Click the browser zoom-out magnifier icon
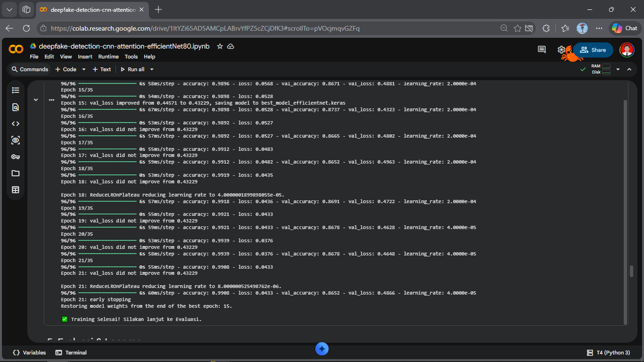The width and height of the screenshot is (644, 362). pos(504,28)
